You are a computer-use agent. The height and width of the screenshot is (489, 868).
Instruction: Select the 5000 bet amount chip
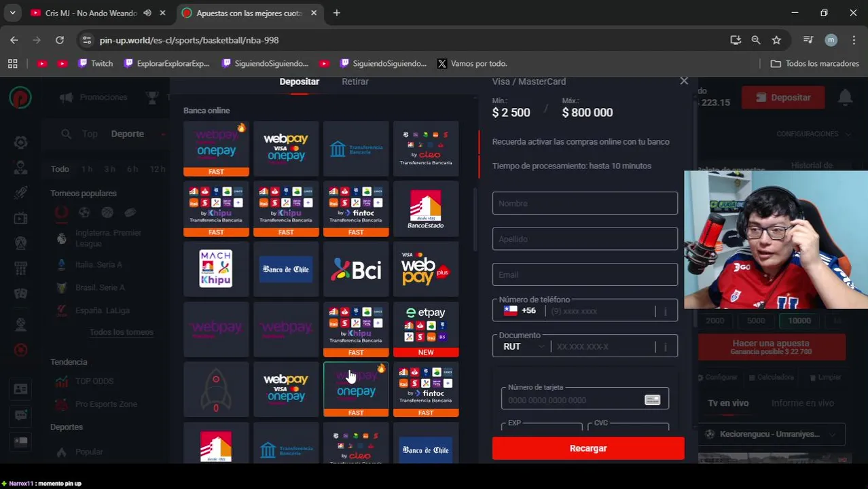tap(756, 321)
